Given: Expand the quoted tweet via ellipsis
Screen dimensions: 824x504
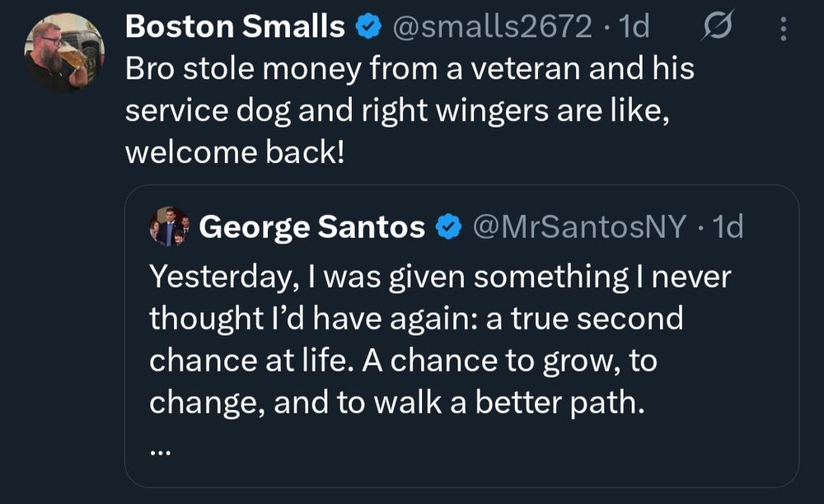Looking at the screenshot, I should 162,449.
